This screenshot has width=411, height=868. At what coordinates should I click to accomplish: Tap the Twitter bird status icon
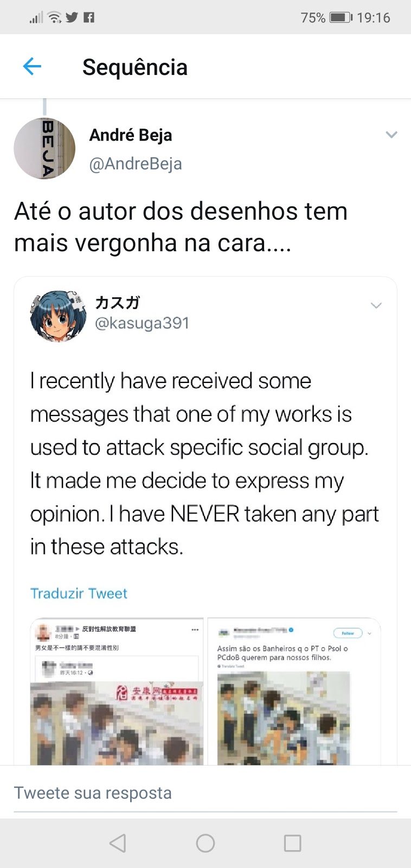point(72,17)
